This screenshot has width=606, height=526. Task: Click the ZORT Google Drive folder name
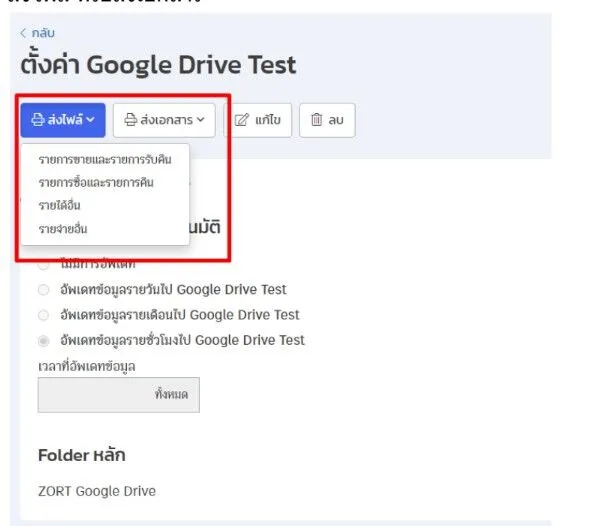point(97,491)
